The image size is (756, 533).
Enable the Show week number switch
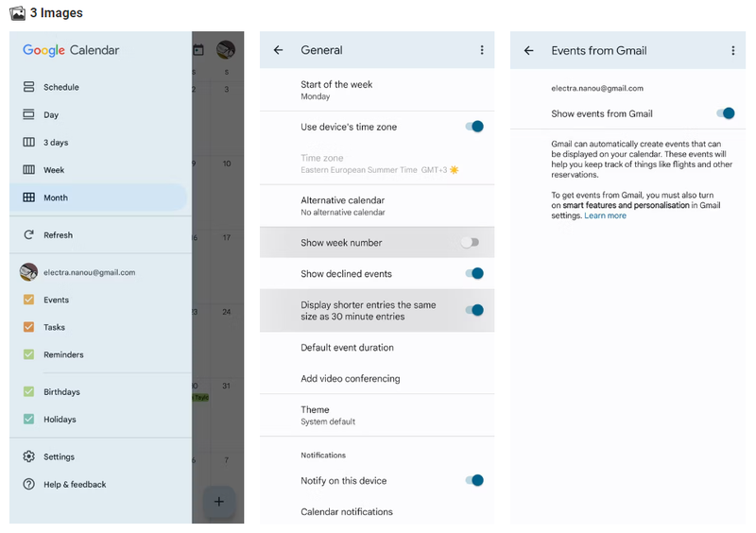470,242
